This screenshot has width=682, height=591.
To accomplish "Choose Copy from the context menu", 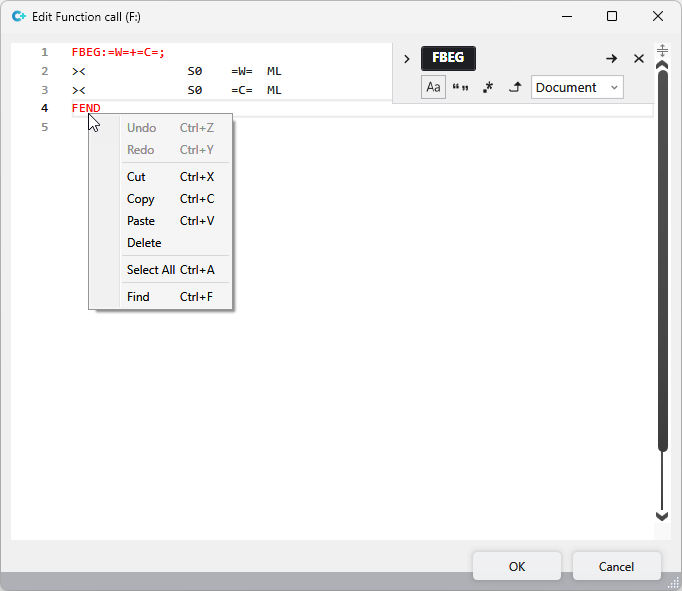I will 141,199.
